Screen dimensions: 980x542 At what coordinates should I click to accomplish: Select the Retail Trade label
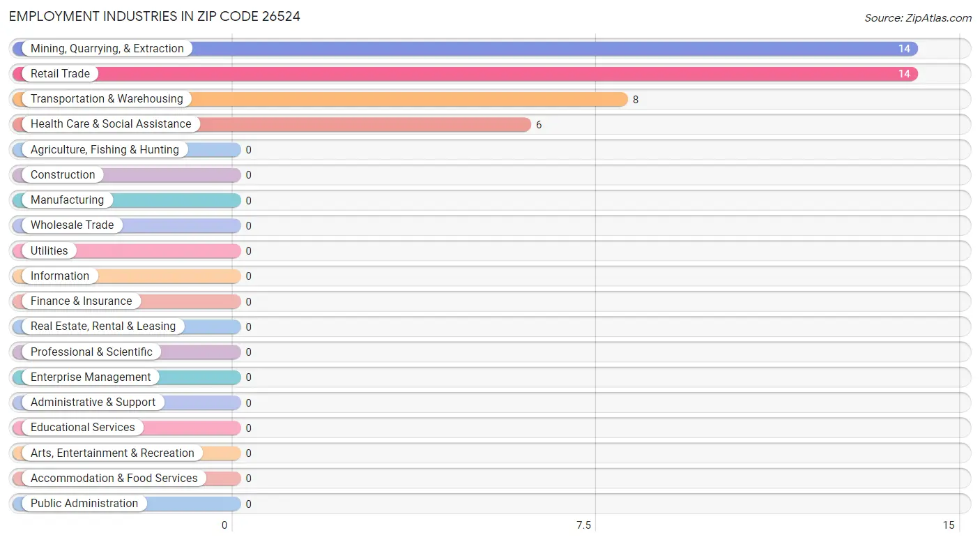click(60, 74)
